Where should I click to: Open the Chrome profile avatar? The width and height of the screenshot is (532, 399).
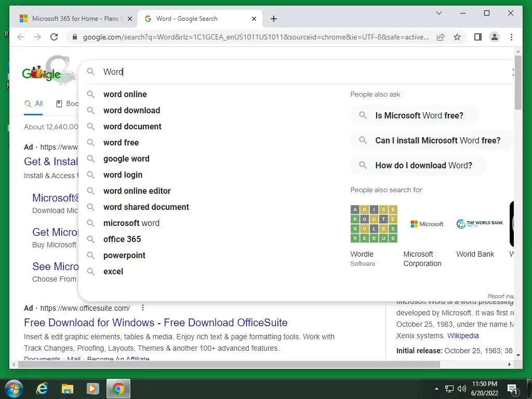[495, 37]
